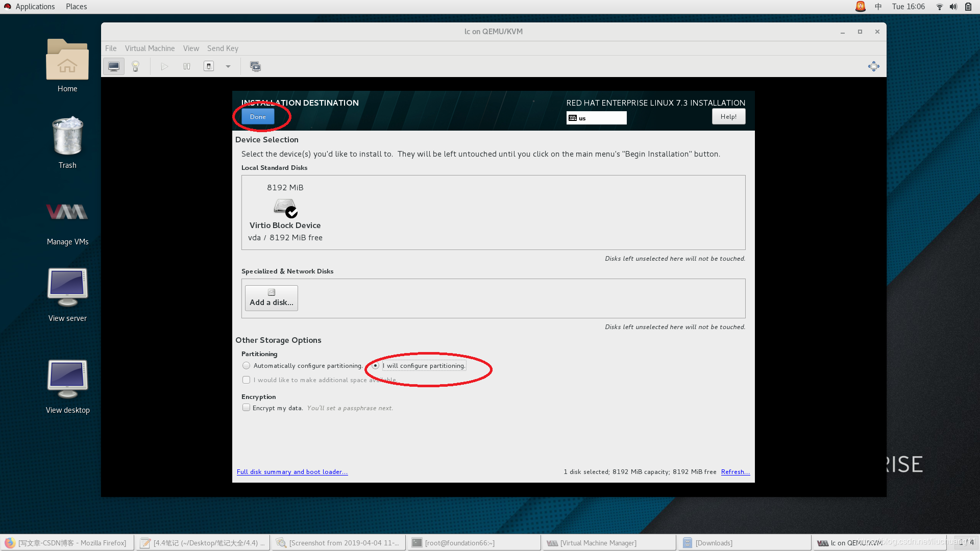This screenshot has width=980, height=551.
Task: Open the Trash desktop icon
Action: point(67,143)
